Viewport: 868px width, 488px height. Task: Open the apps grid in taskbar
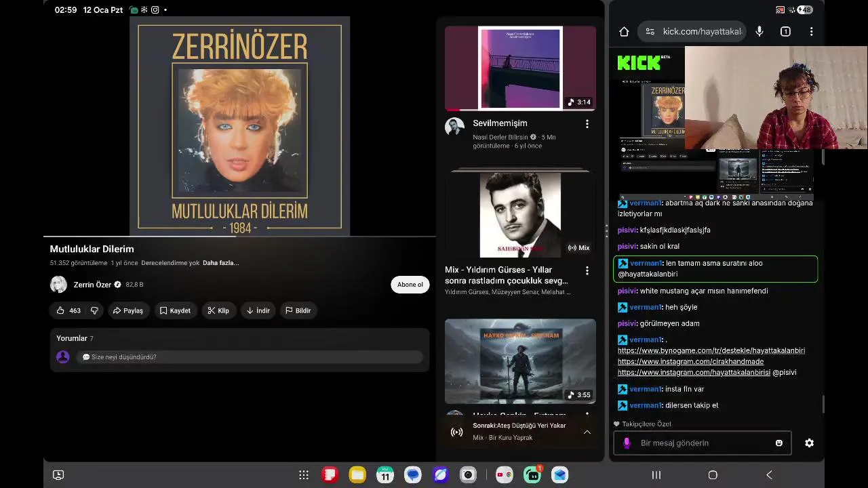coord(304,475)
